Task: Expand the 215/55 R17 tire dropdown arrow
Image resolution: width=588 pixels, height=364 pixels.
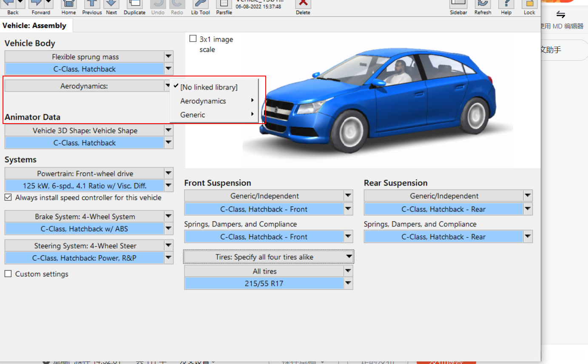Action: pos(348,283)
